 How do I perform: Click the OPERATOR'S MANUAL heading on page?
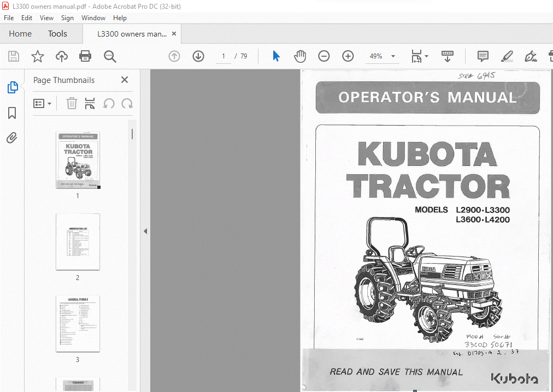click(x=427, y=98)
